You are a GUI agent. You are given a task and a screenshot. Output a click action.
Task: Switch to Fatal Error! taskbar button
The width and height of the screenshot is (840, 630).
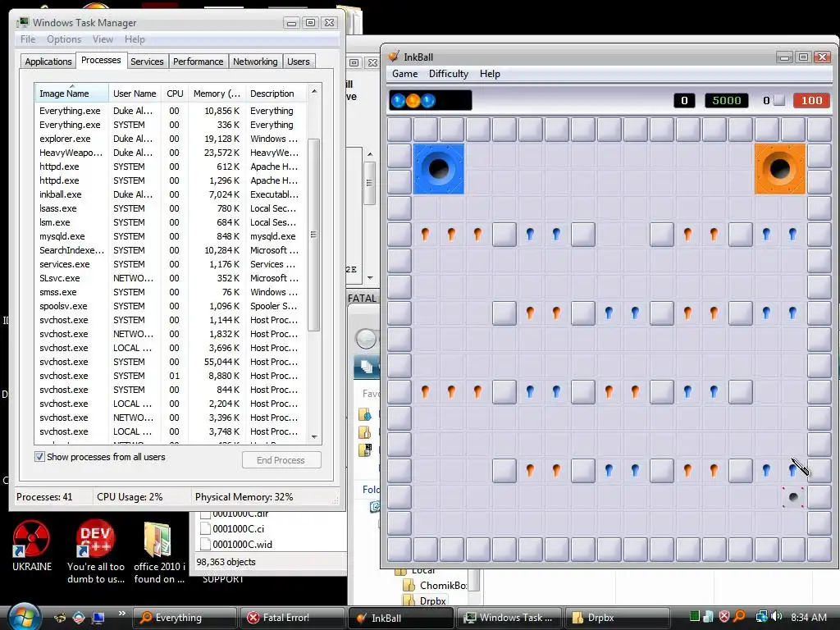[x=292, y=618]
